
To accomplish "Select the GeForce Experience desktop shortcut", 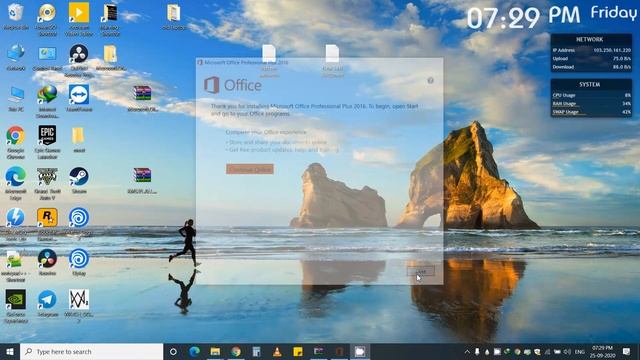I will pos(16,306).
